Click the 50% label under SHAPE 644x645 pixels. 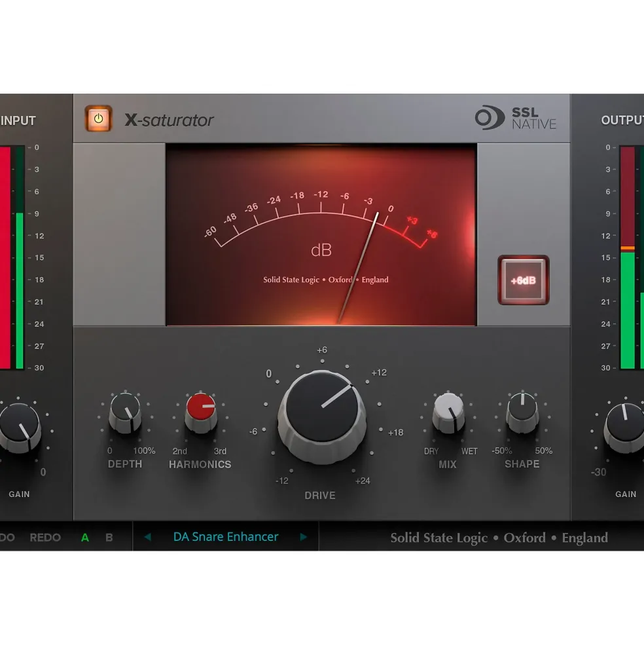(x=544, y=451)
